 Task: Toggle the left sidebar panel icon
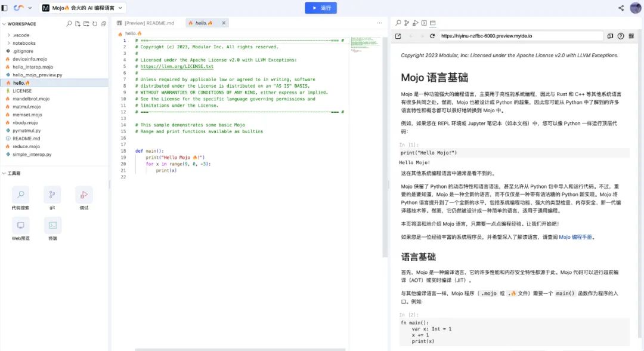coord(5,8)
